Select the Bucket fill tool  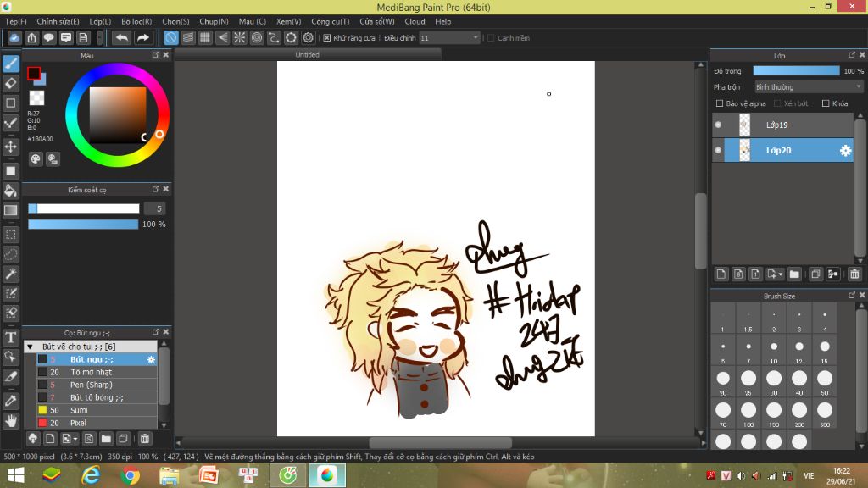click(x=11, y=191)
